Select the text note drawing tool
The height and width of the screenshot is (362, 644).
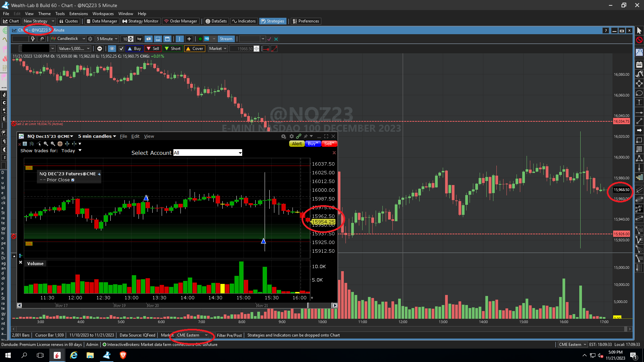coord(639,149)
